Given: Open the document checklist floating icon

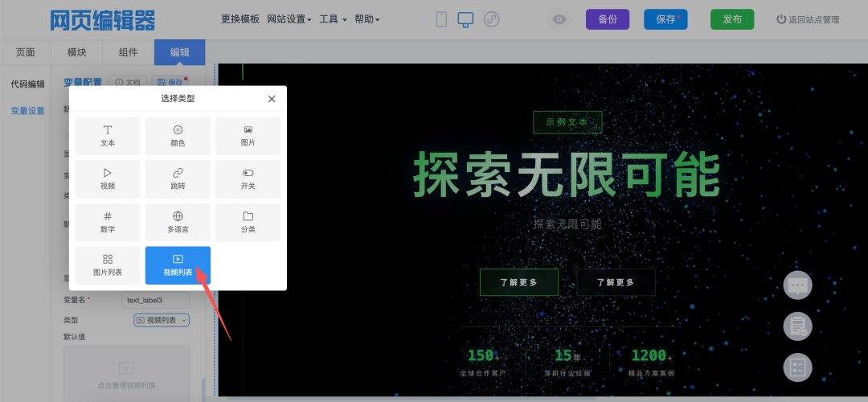Looking at the screenshot, I should point(797,326).
